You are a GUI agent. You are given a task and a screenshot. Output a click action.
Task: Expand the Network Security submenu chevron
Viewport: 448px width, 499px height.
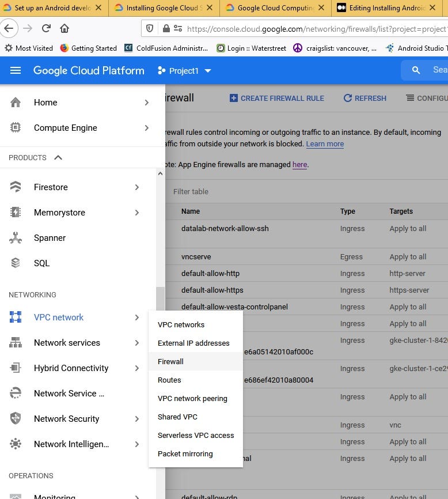pyautogui.click(x=137, y=419)
